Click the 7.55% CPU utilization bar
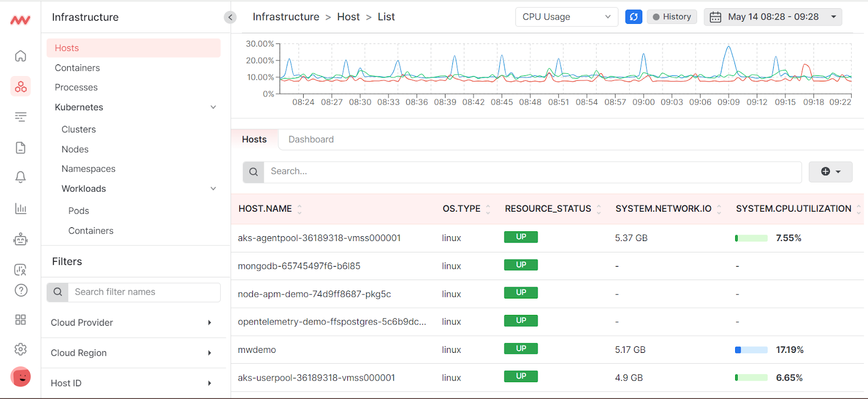This screenshot has width=868, height=399. [751, 238]
